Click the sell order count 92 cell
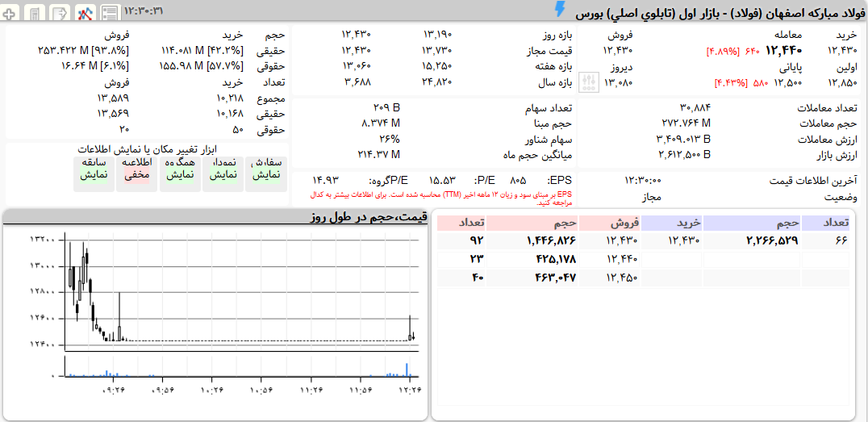 tap(461, 241)
